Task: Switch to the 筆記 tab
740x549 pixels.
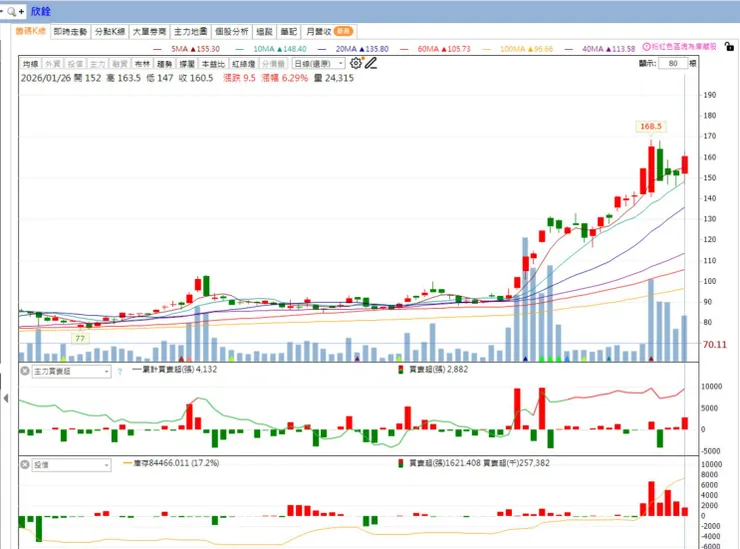Action: (x=288, y=32)
